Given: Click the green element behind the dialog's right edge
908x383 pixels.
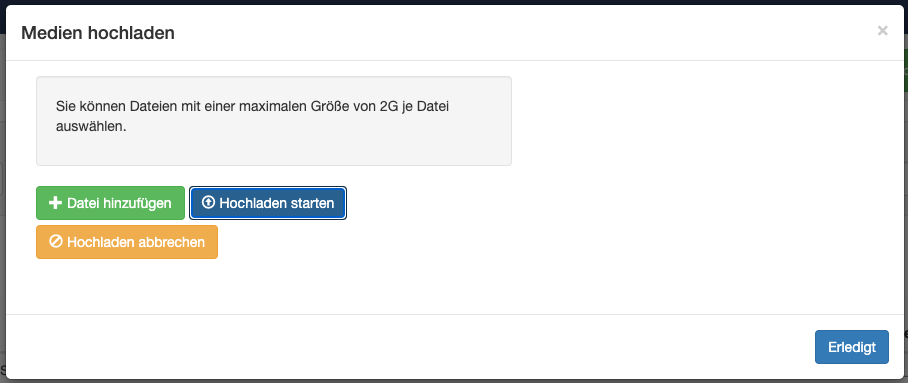Looking at the screenshot, I should point(905,70).
